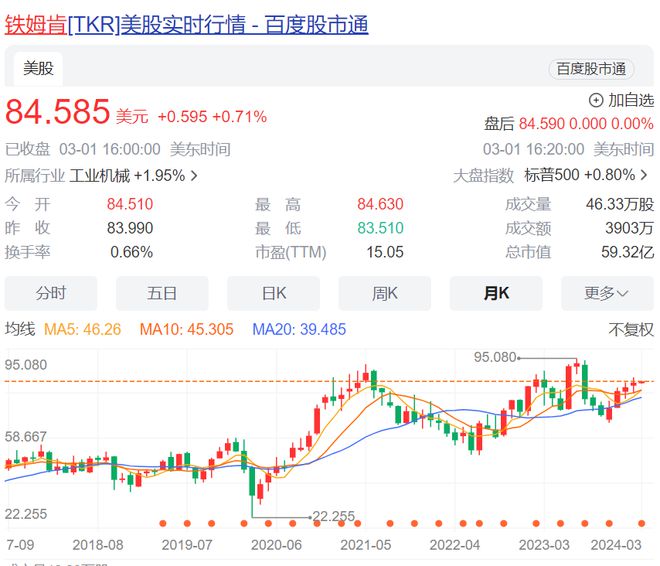
Task: Expand the 工业机械 industry chevron
Action: coord(194,175)
